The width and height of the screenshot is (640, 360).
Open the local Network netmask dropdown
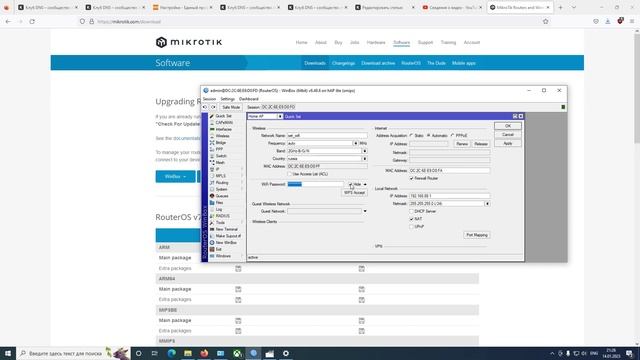487,203
